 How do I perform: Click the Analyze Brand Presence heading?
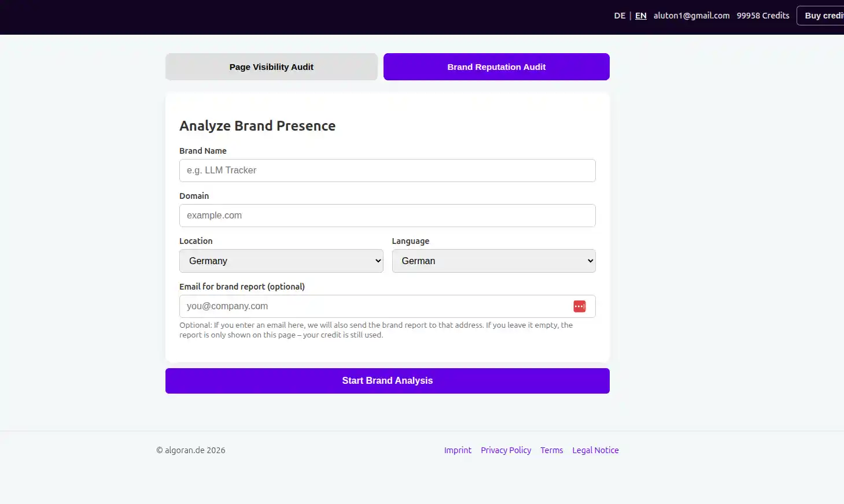[257, 126]
